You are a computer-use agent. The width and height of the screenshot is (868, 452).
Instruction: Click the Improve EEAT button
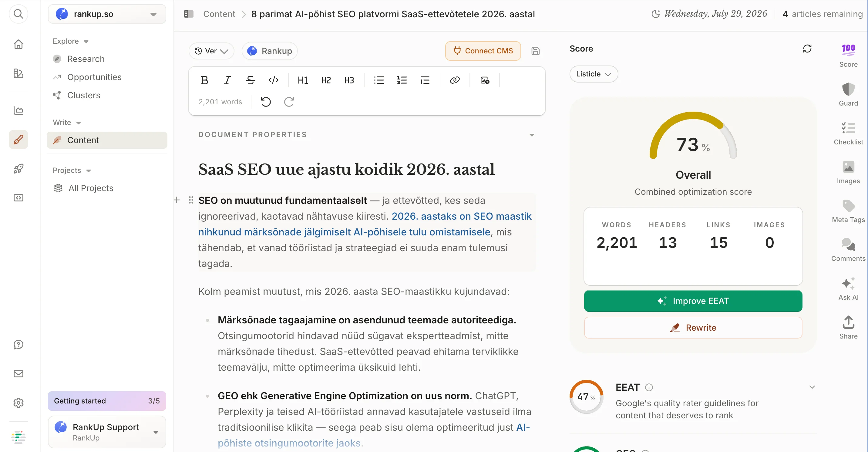693,301
